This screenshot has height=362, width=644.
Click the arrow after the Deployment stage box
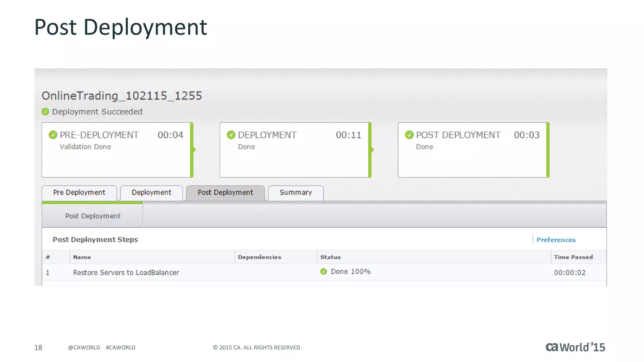click(x=372, y=150)
